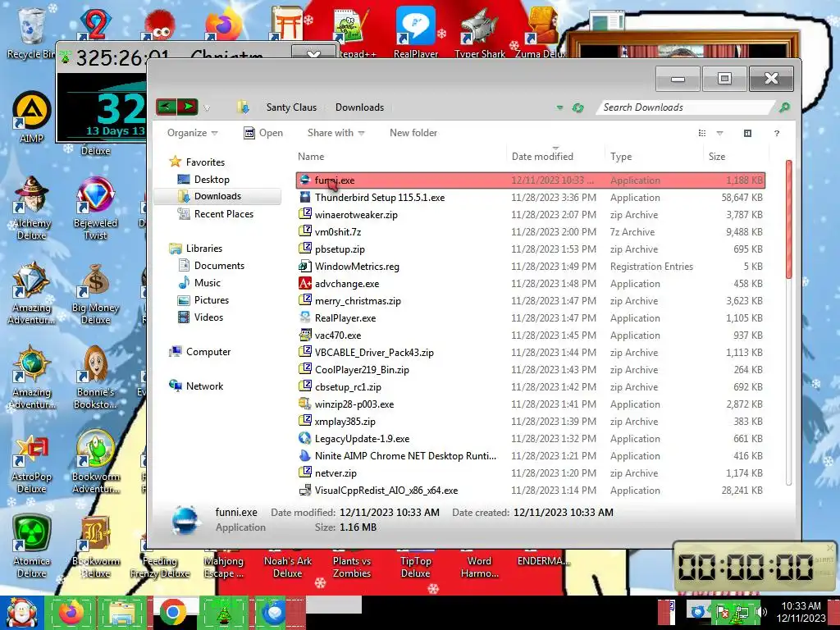The height and width of the screenshot is (630, 840).
Task: Click the countdown widget dropdown button
Action: tap(313, 53)
